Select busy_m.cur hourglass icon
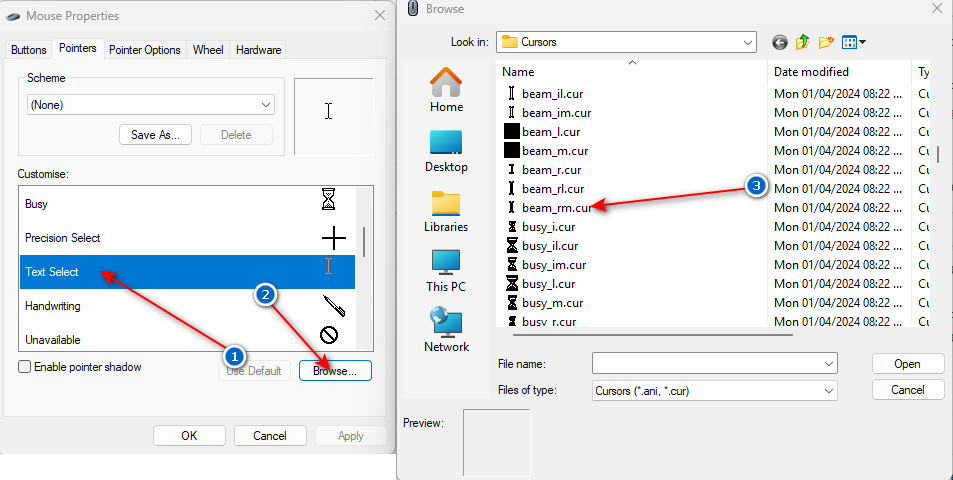This screenshot has height=480, width=953. coord(512,302)
